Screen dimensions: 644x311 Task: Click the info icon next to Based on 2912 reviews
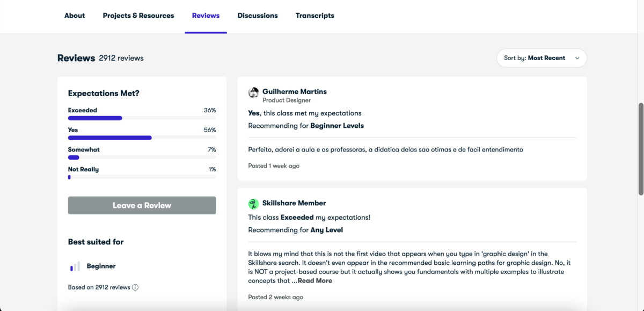(135, 287)
